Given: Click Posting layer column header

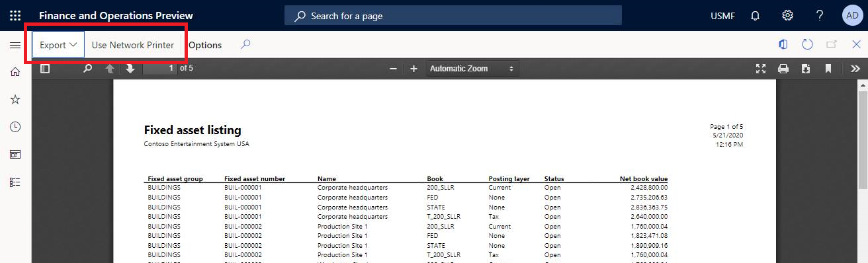Looking at the screenshot, I should coord(509,179).
